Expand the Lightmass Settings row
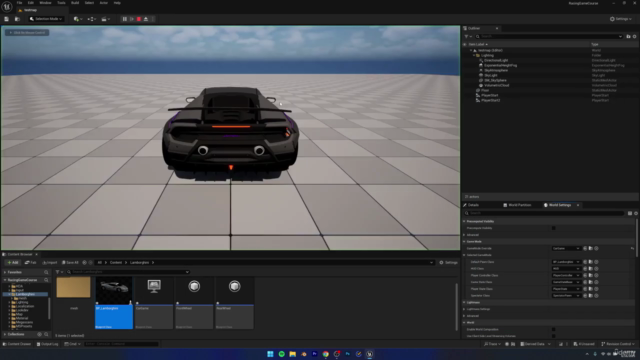Viewport: 640px width, 360px height. tap(464, 309)
